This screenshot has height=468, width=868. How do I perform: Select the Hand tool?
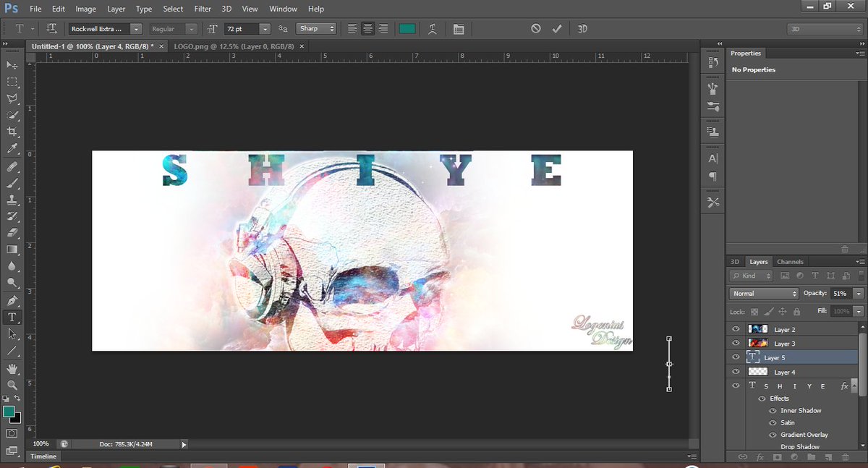[12, 369]
